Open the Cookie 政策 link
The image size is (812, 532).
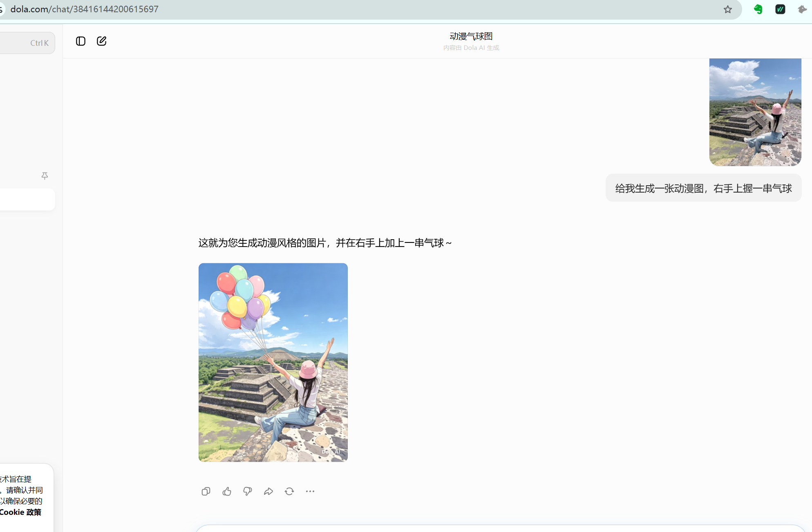20,512
